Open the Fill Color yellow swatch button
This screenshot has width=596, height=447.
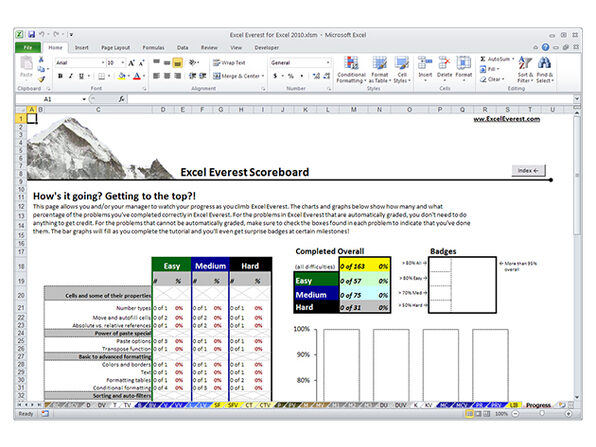click(122, 76)
